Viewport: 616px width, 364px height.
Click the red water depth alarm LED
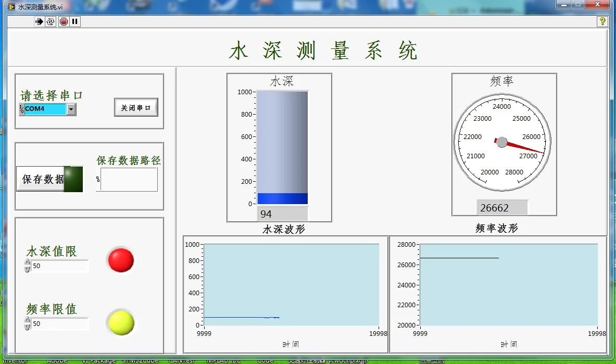pyautogui.click(x=120, y=260)
